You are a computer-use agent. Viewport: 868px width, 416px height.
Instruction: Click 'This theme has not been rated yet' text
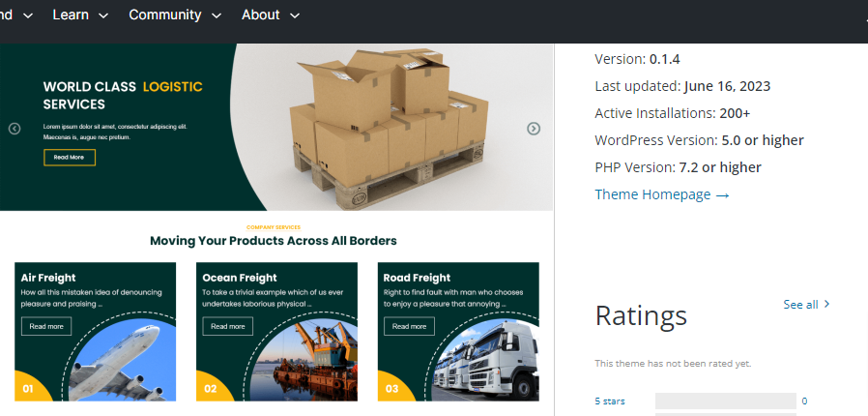pos(673,364)
